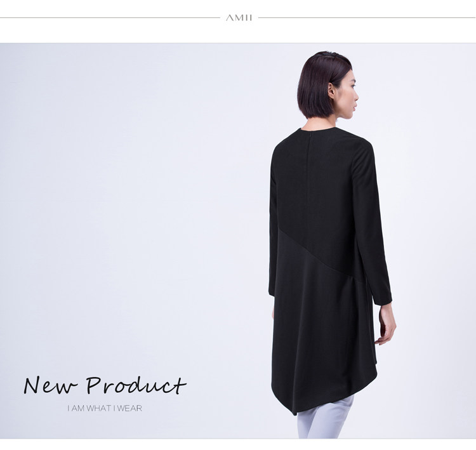Screen dimensions: 476x450
Task: Click the pointed asymmetric dress hem
Action: (299, 406)
